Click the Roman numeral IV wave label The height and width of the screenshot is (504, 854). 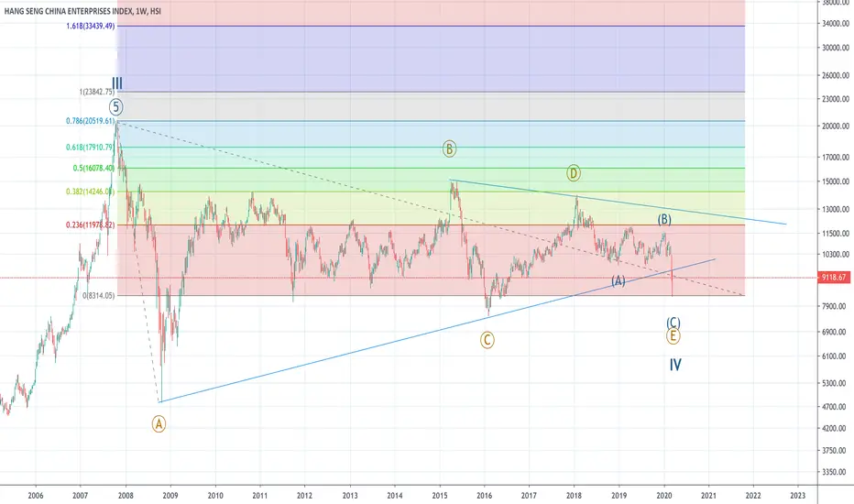pos(675,365)
